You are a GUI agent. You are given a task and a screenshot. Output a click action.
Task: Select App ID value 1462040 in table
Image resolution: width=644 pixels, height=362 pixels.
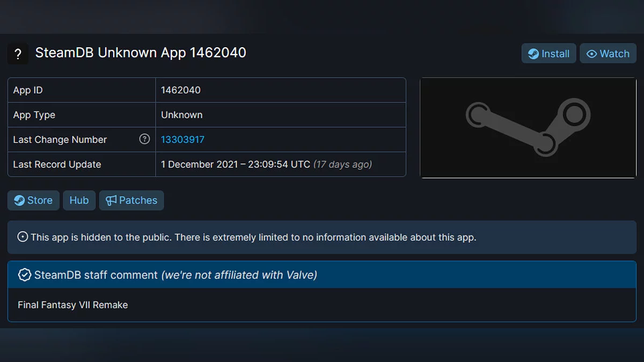(x=181, y=90)
